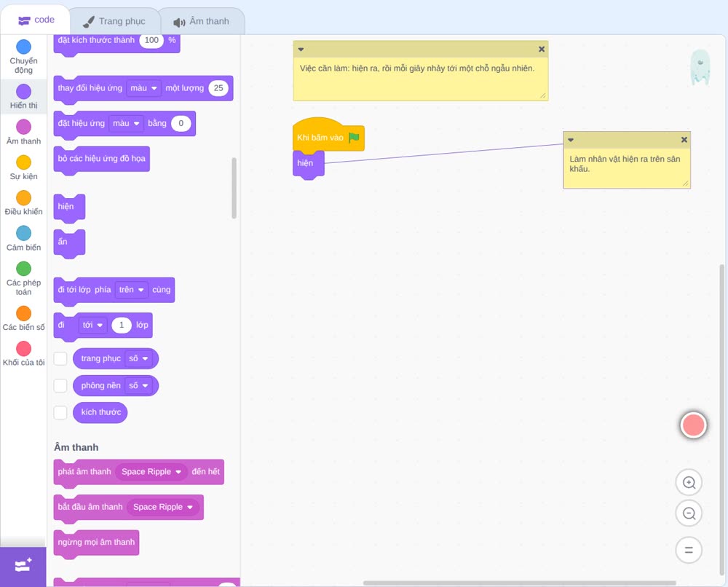Close the 'Việc cần làm' comment note
The width and height of the screenshot is (728, 587).
(542, 50)
